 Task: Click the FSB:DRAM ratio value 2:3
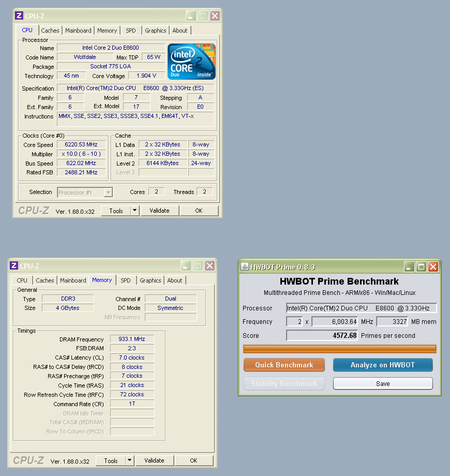(x=132, y=348)
